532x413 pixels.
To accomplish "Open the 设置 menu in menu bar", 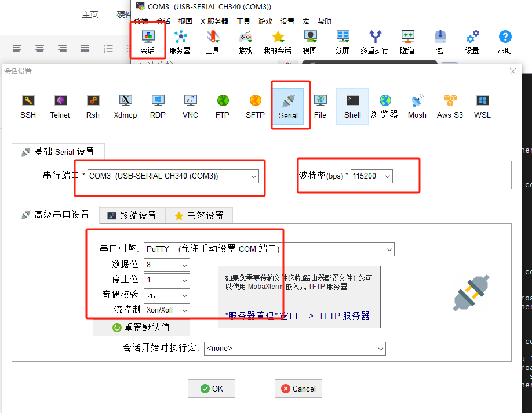I will (x=287, y=21).
